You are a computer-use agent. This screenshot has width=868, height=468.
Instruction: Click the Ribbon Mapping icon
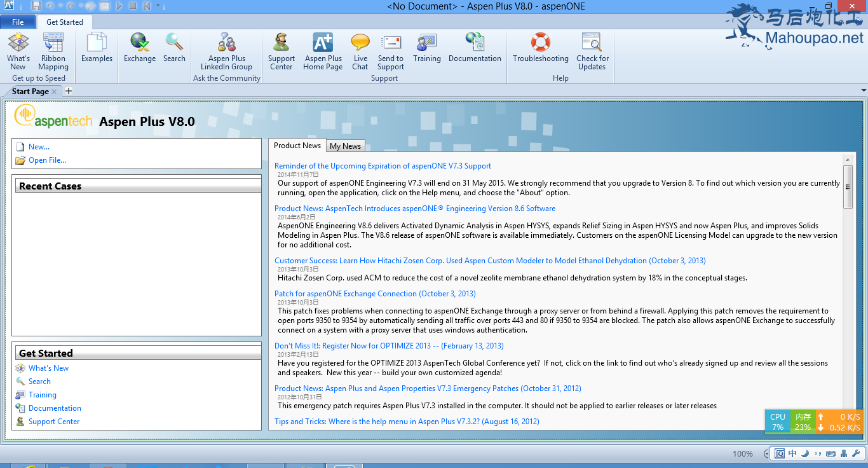coord(53,52)
